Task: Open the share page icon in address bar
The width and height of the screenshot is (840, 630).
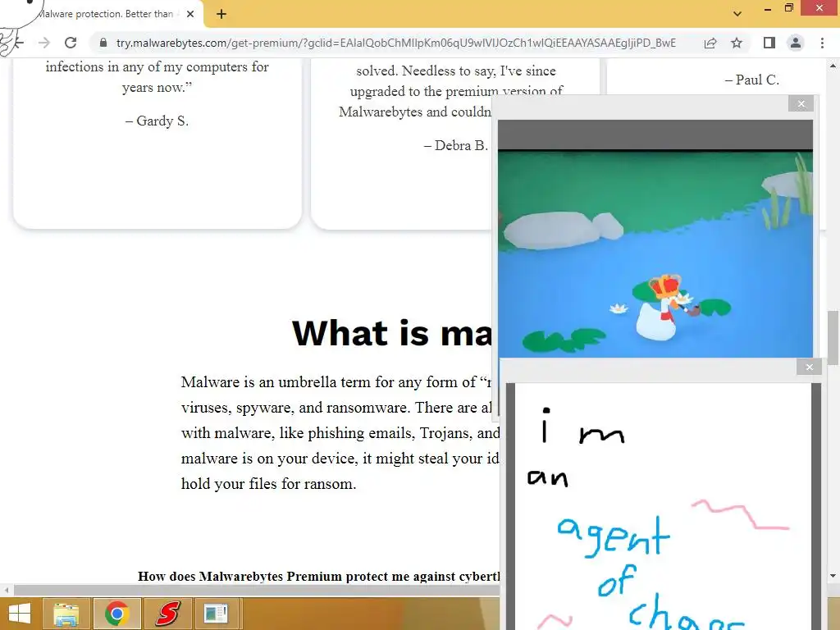Action: [x=710, y=43]
